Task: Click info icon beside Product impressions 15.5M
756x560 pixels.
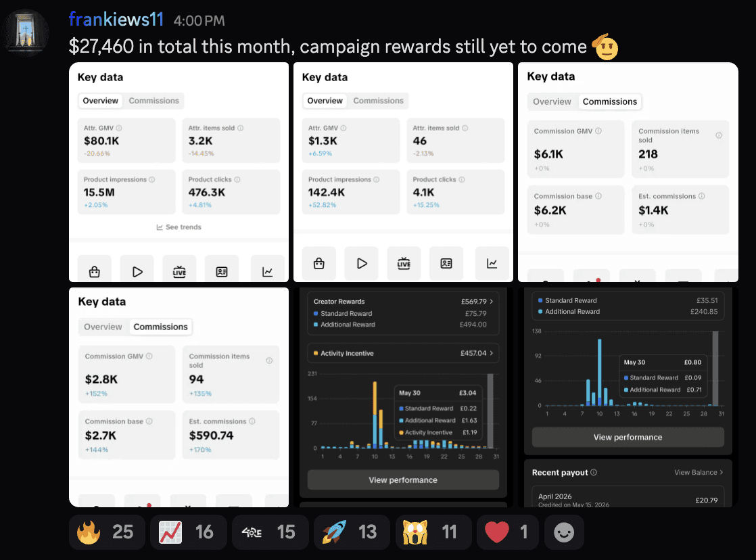Action: (152, 179)
